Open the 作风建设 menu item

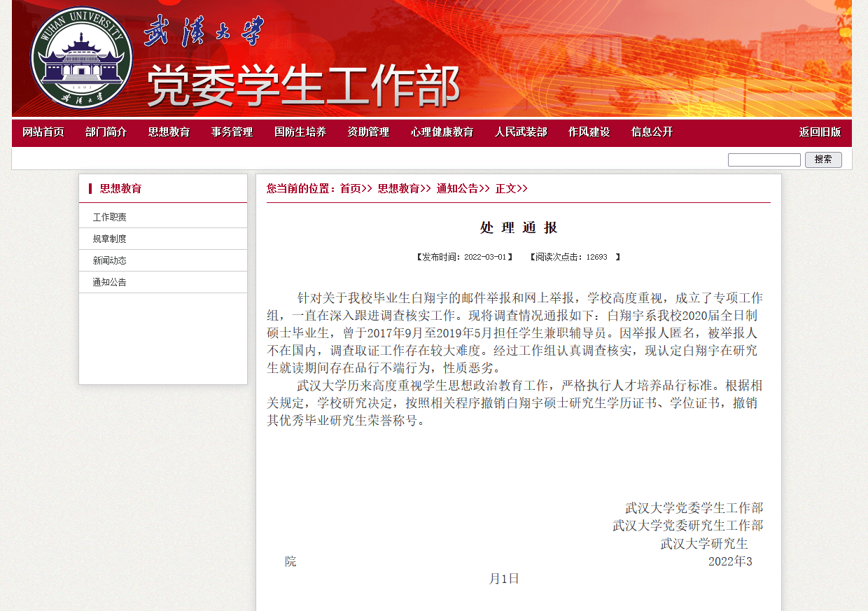tap(589, 132)
